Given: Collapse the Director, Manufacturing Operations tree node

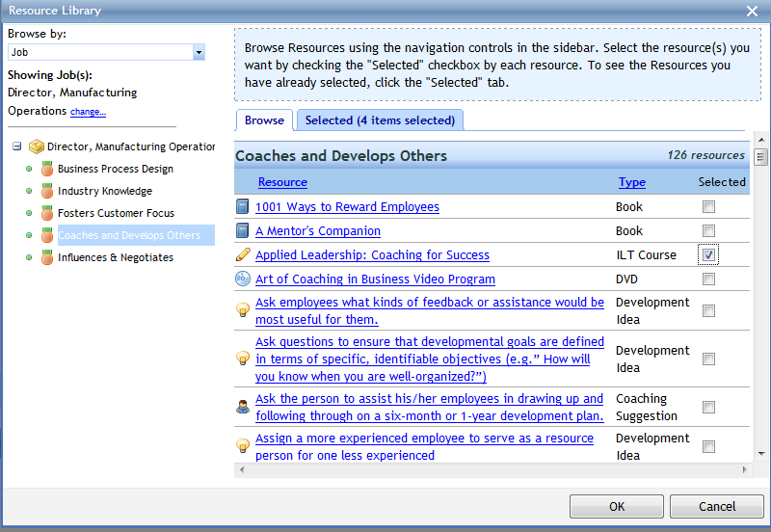Looking at the screenshot, I should click(x=17, y=146).
